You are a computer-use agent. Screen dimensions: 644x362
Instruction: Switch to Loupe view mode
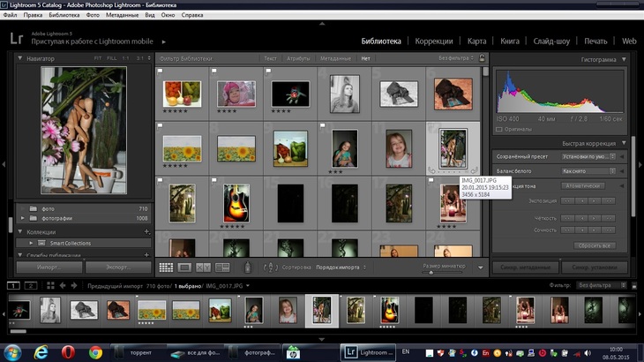184,268
